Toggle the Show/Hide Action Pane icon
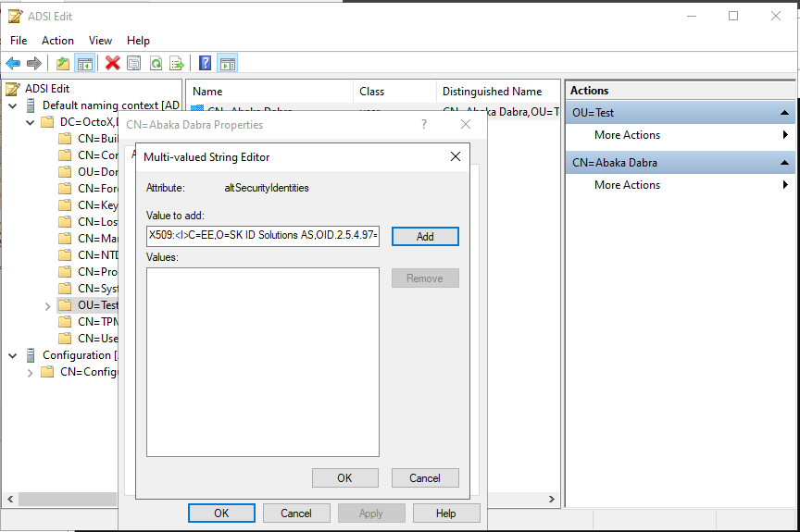The image size is (800, 532). coord(228,63)
